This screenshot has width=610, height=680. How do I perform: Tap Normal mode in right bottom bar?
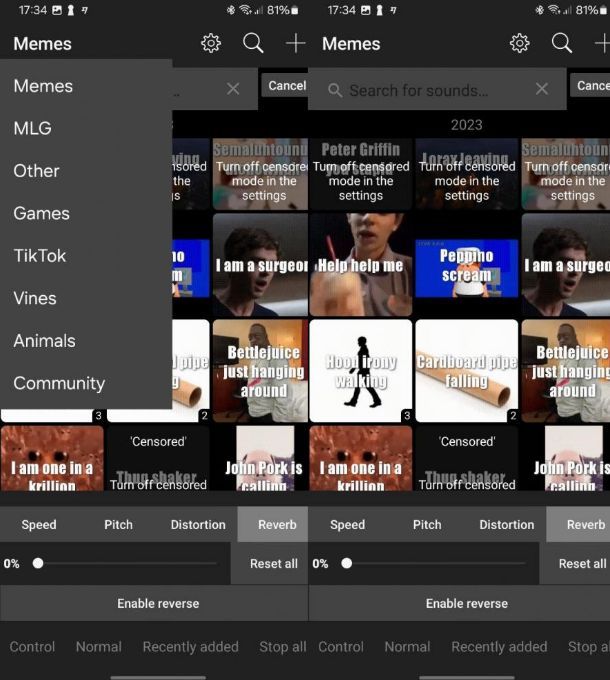tap(408, 647)
